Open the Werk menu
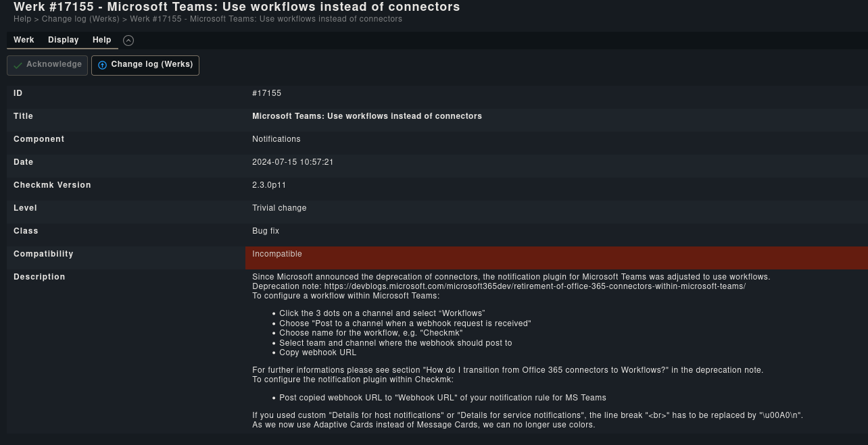Image resolution: width=868 pixels, height=445 pixels. click(x=24, y=40)
